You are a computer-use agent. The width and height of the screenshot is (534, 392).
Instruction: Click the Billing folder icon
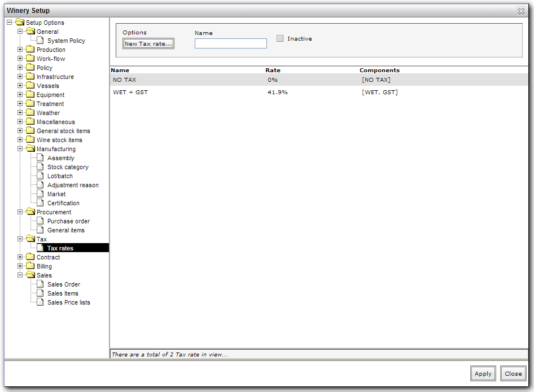click(30, 266)
